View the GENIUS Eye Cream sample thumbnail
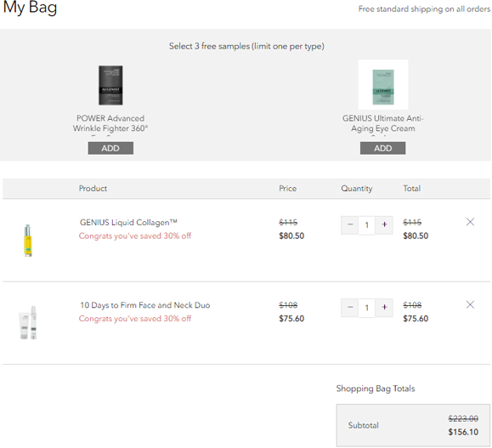The height and width of the screenshot is (448, 492). [383, 85]
